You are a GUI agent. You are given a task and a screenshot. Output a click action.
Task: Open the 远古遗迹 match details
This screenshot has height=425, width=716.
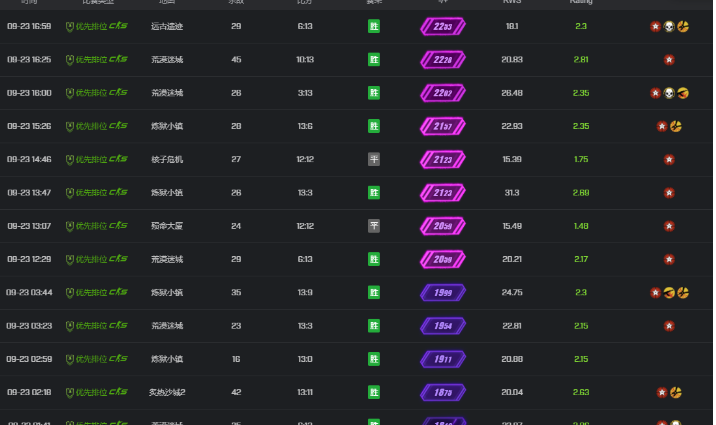click(x=167, y=27)
